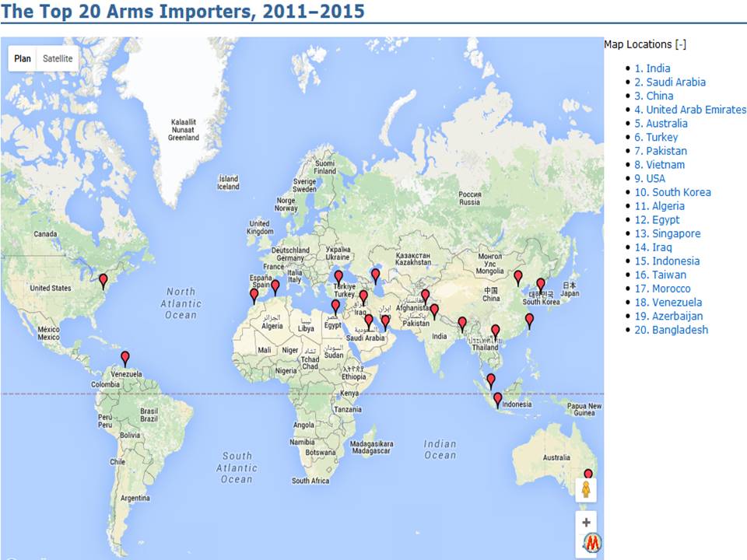Select the '15. Indonesia' list entry
This screenshot has height=560, width=747.
tap(667, 261)
